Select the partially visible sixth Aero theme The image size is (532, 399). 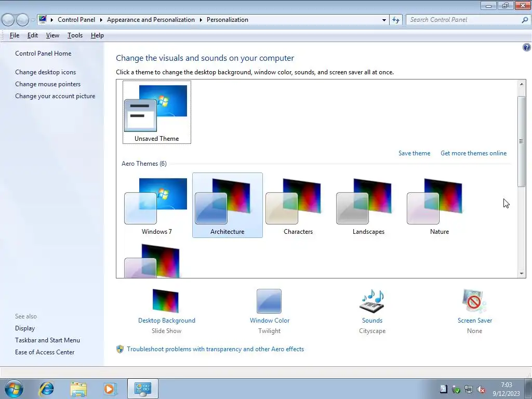152,261
